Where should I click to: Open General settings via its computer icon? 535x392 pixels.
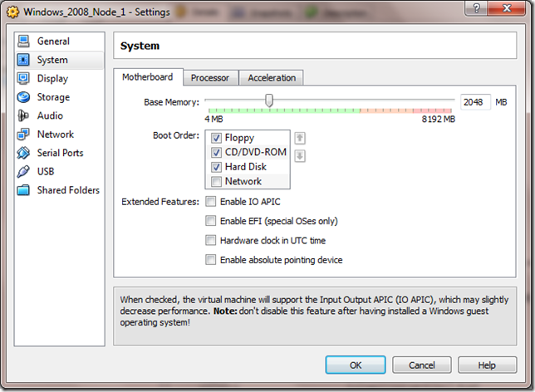23,42
